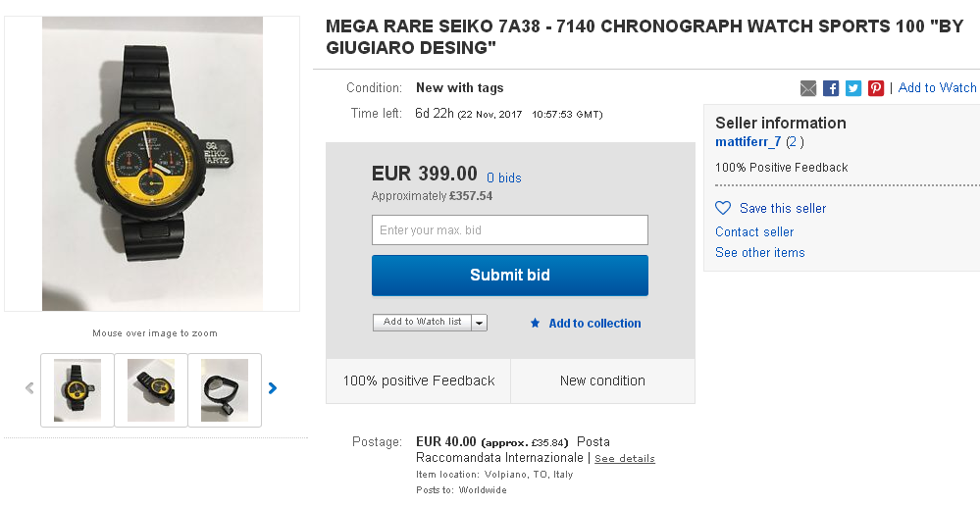Click Contact seller link
Image resolution: width=980 pixels, height=507 pixels.
754,232
